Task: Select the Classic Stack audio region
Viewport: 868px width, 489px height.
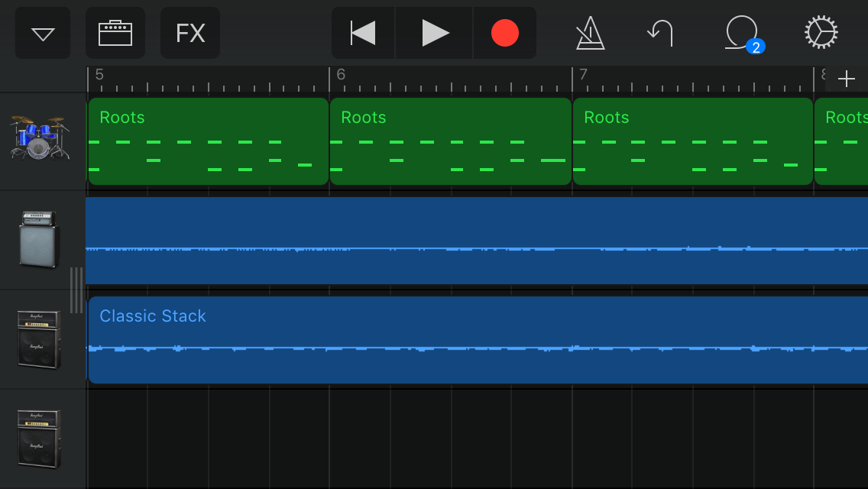Action: tap(478, 339)
